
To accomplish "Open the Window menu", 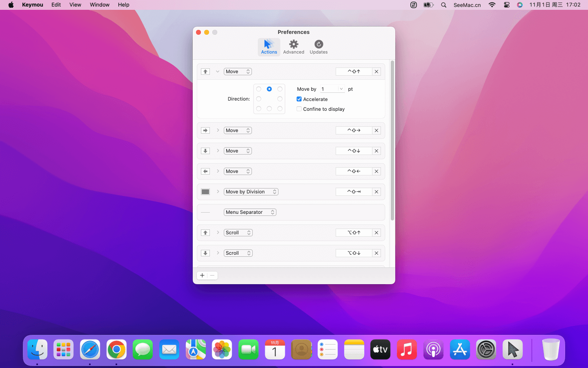I will tap(99, 4).
